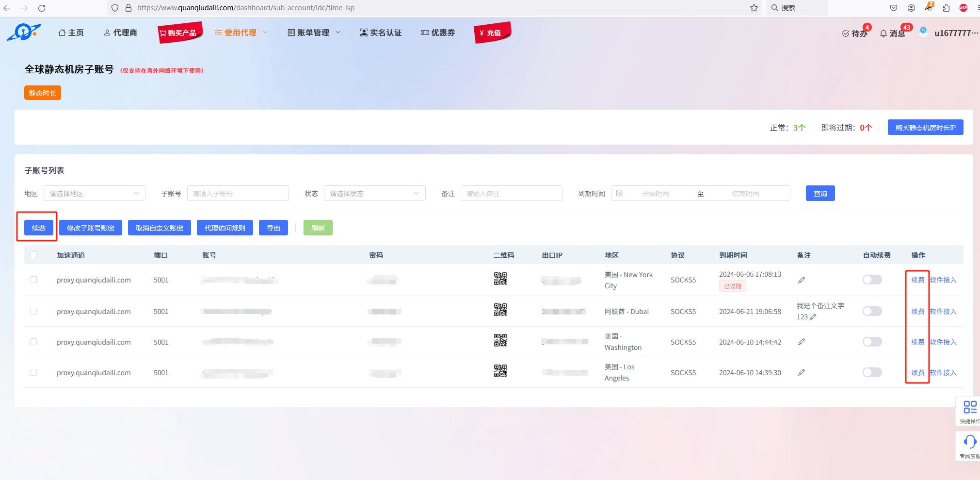Open the region selection dropdown
980x480 pixels.
[x=94, y=193]
